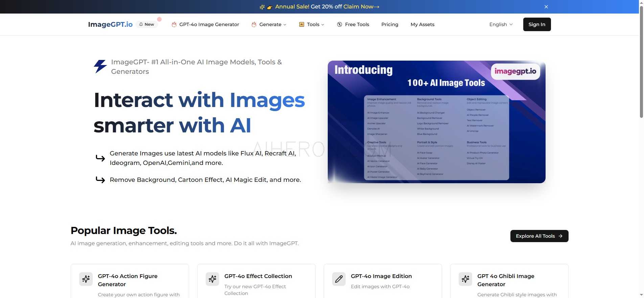Screen dimensions: 644x298
Task: Click the Free Tools circular icon
Action: coord(340,24)
